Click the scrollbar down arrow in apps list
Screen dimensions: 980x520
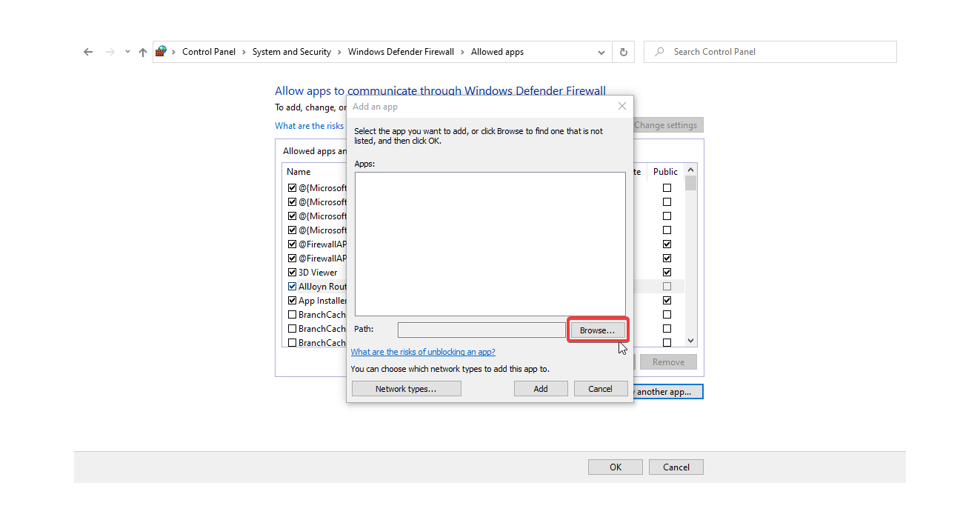[x=690, y=341]
